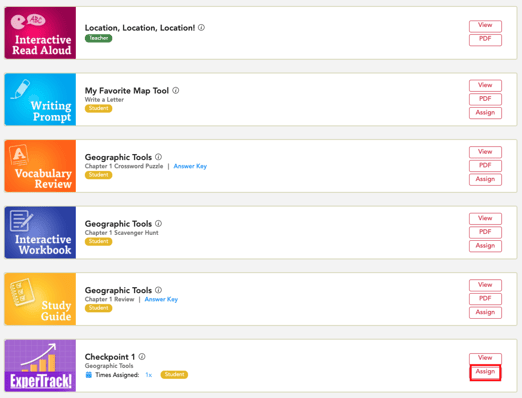Open Answer Key for Chapter 1 Review
522x398 pixels.
coord(161,299)
